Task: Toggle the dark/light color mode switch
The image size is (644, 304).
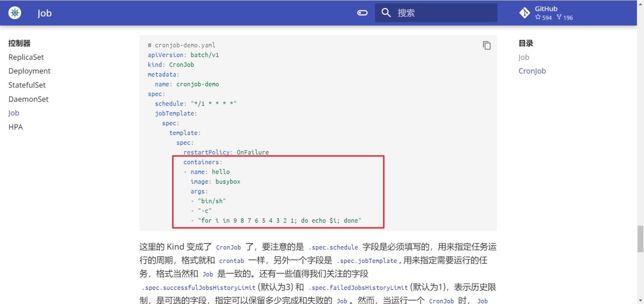Action: click(362, 13)
